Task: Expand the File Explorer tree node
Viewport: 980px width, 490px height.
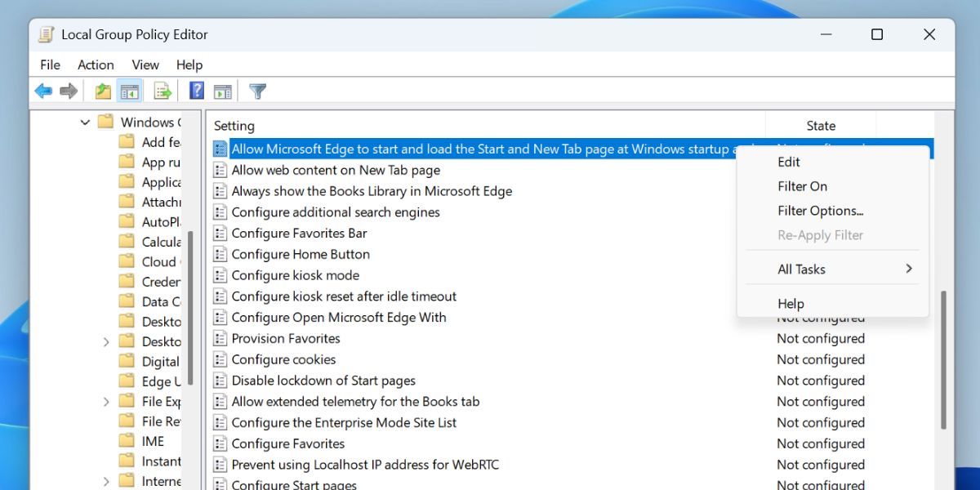Action: pyautogui.click(x=106, y=401)
